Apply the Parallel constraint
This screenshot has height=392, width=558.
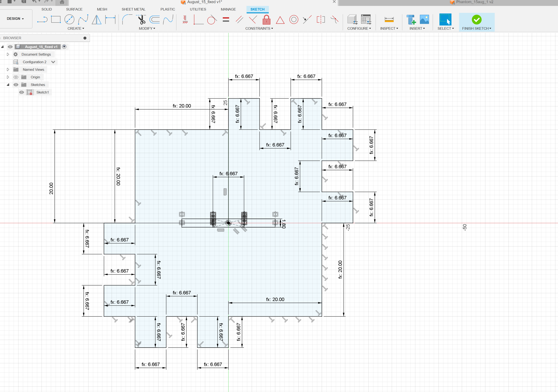(239, 19)
